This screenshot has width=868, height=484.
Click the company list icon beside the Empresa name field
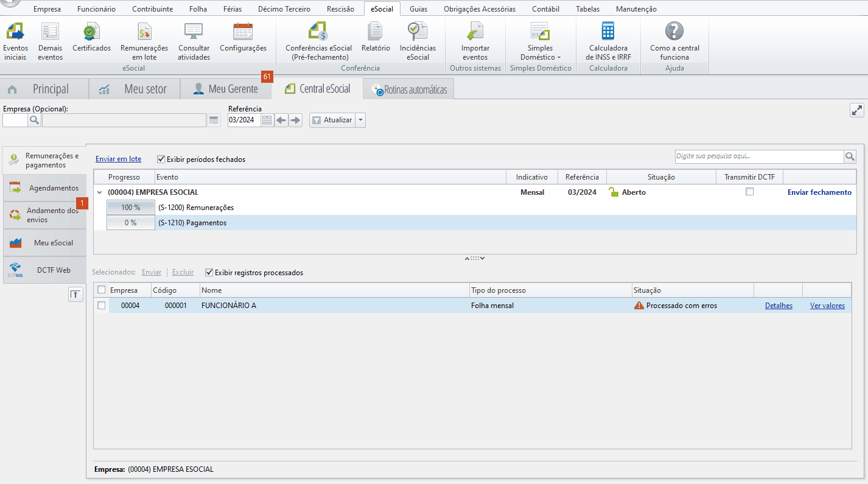click(x=214, y=121)
